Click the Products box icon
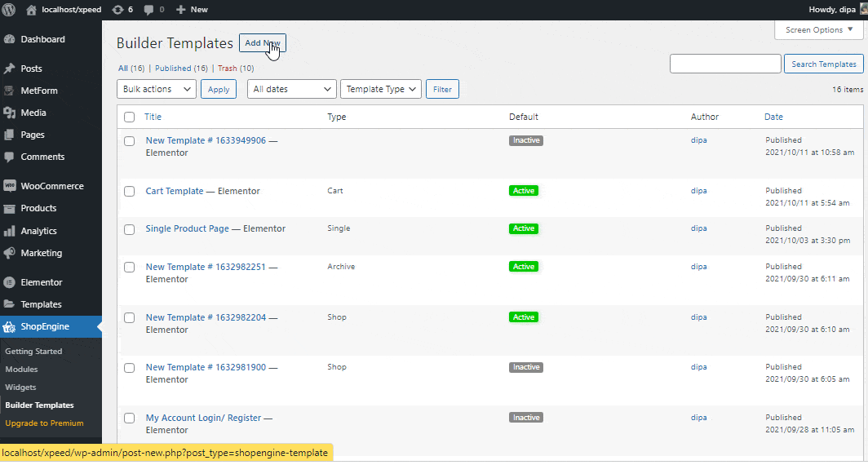The image size is (868, 465). 10,209
